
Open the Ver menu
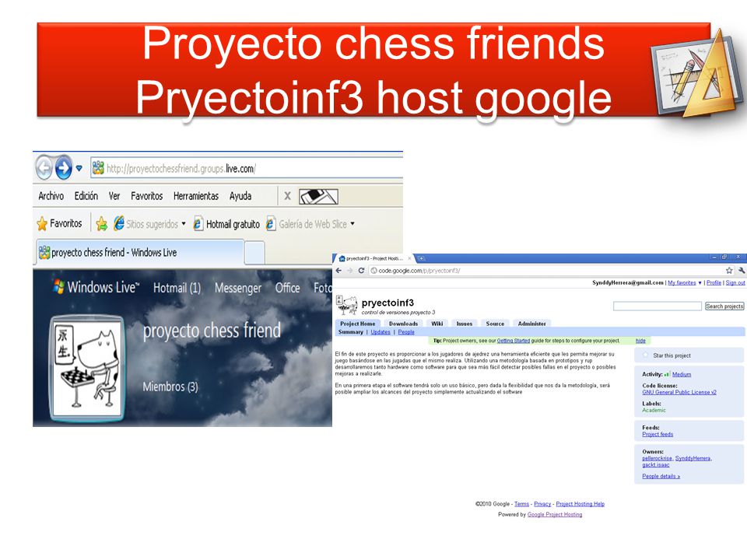click(x=114, y=196)
